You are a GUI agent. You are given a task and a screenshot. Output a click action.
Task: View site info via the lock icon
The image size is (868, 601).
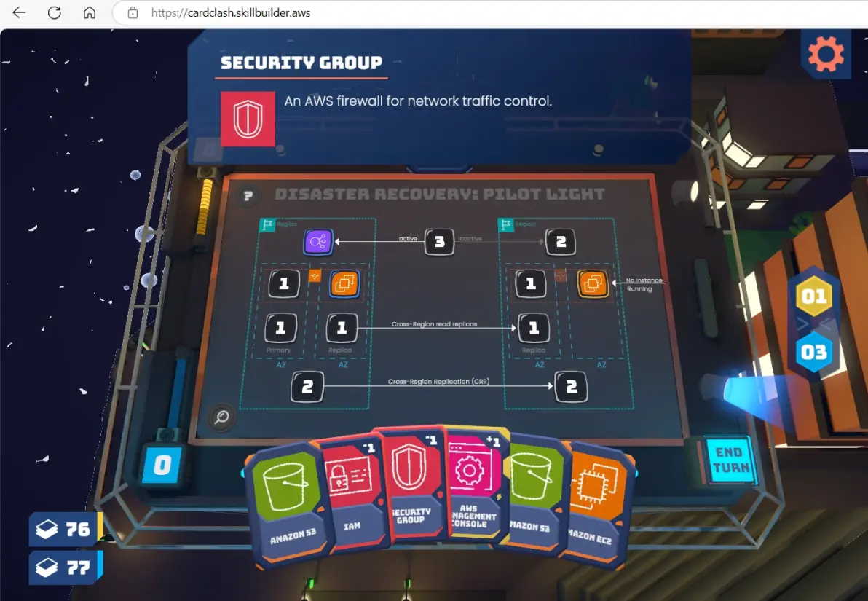[133, 12]
